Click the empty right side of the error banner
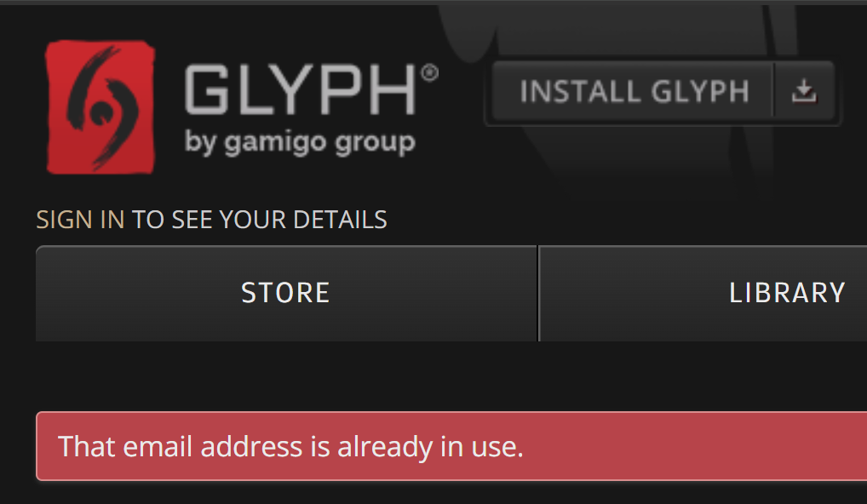 [x=697, y=446]
